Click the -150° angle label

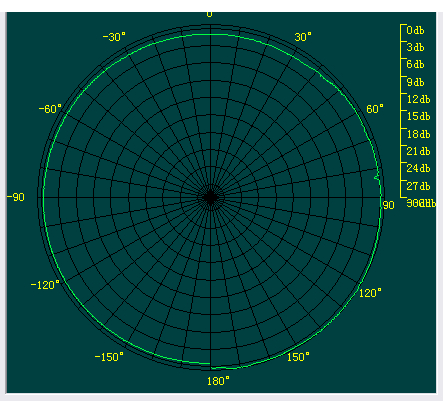[109, 357]
